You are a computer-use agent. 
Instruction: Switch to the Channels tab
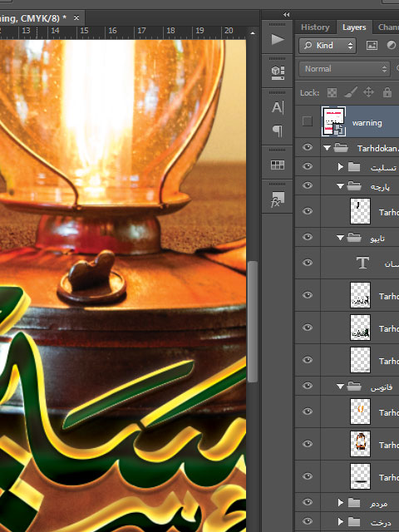(x=387, y=27)
